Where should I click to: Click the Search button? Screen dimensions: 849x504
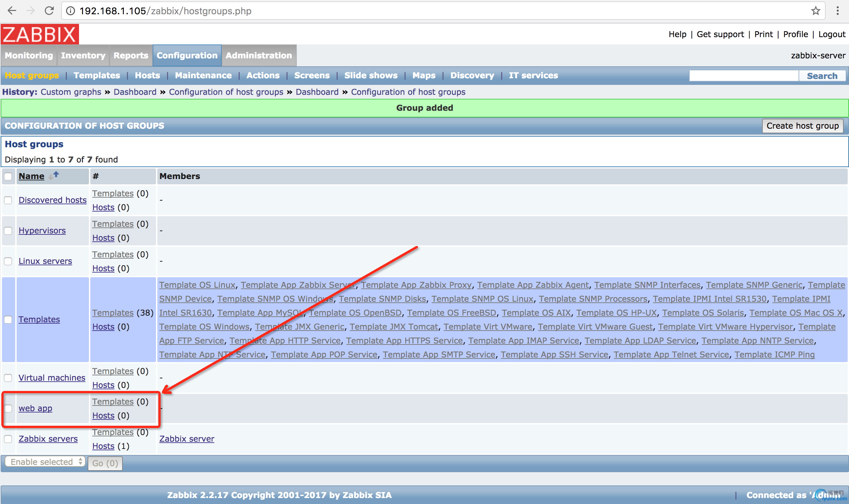click(822, 76)
